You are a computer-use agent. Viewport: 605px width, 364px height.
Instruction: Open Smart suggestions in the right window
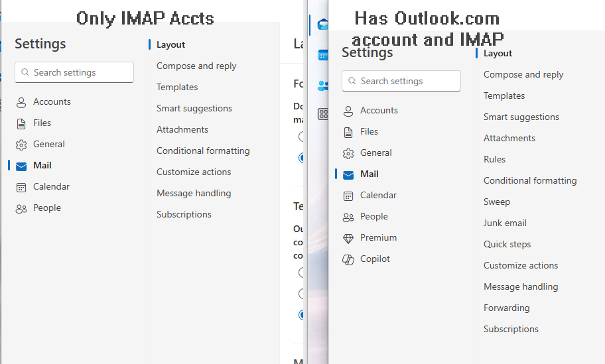coord(521,117)
